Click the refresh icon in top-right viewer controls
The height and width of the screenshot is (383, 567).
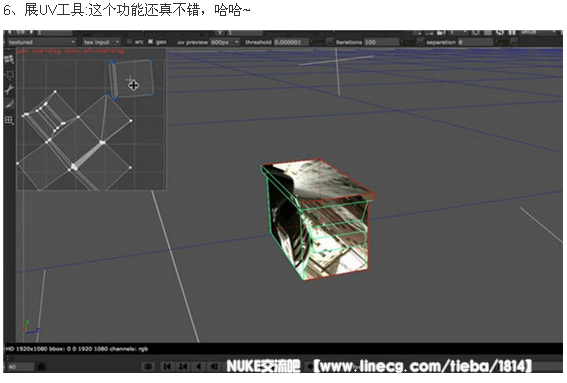pos(500,33)
